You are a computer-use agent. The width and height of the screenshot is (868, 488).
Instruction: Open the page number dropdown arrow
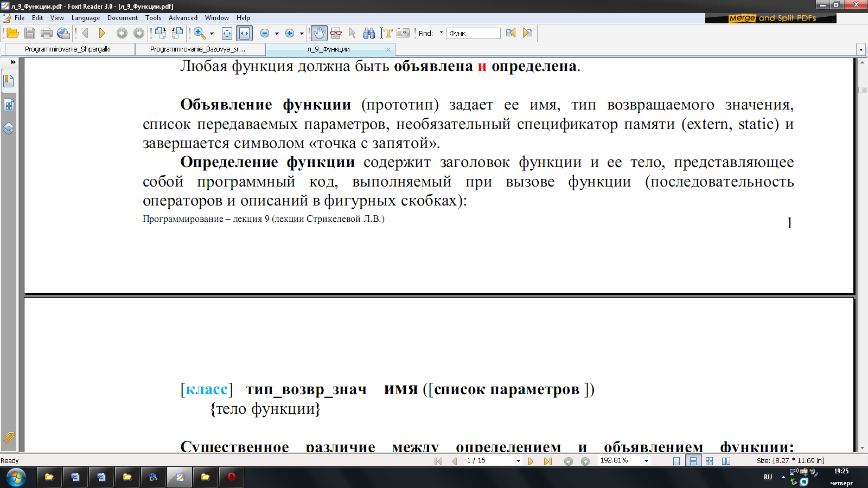click(518, 461)
